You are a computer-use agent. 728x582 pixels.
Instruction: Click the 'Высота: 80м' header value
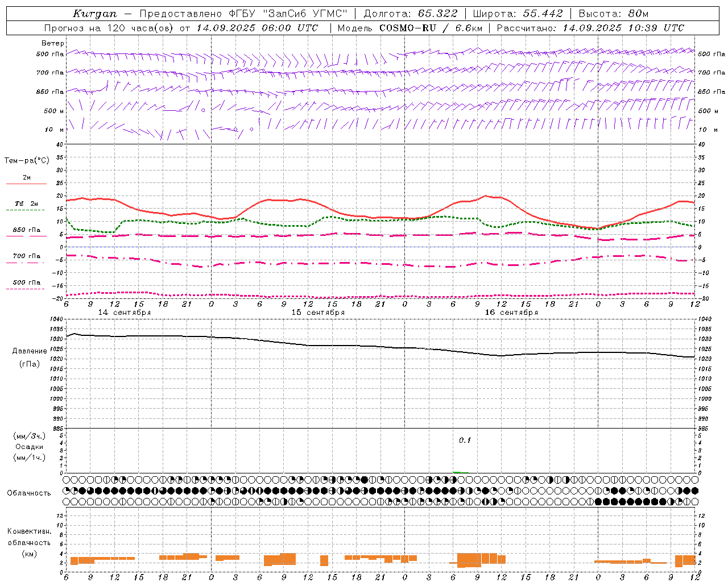pyautogui.click(x=614, y=14)
